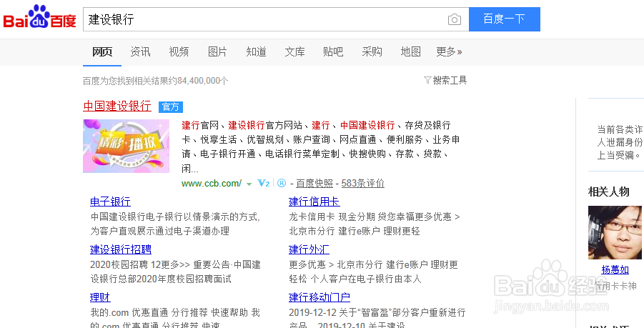Switch to the 视频 tab
The image size is (644, 328).
(x=179, y=51)
